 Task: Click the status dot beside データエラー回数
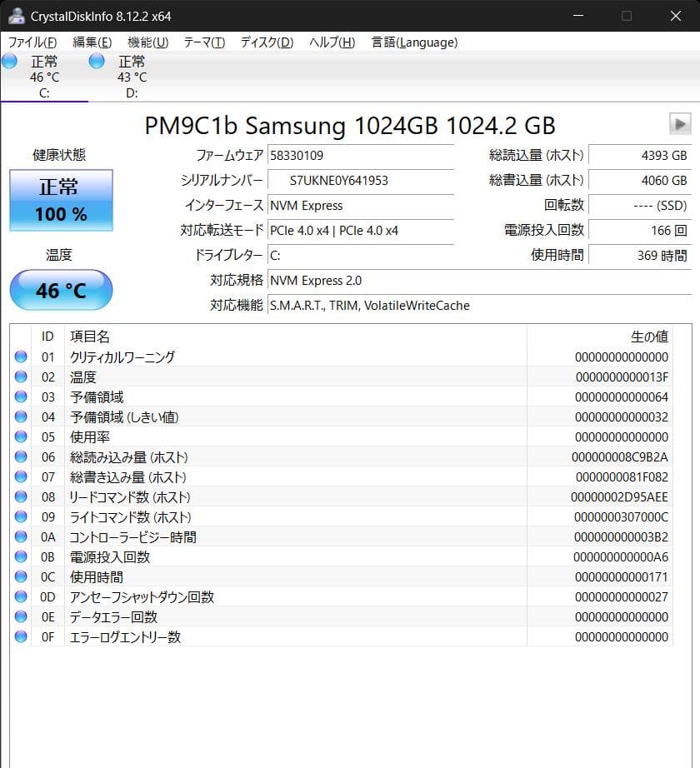(x=20, y=617)
